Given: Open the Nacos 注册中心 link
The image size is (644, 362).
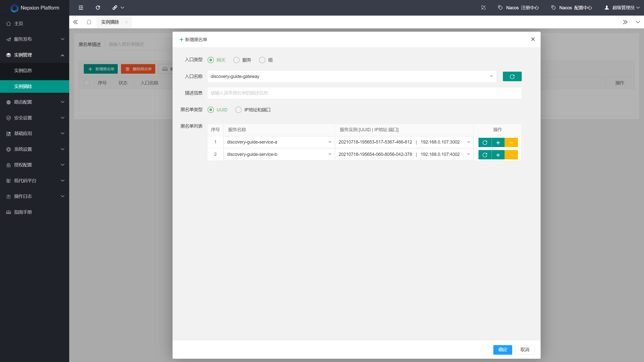Looking at the screenshot, I should click(x=518, y=8).
